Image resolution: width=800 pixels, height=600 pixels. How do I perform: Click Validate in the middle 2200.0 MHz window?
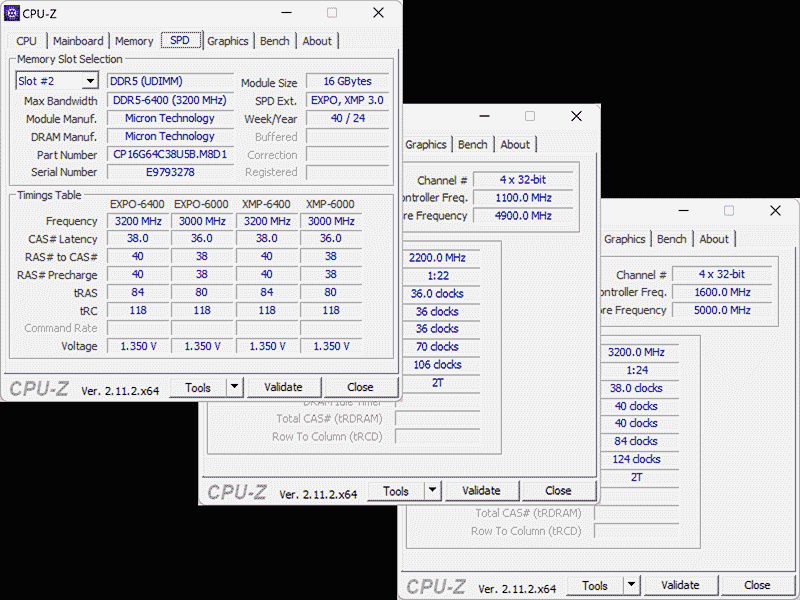pos(482,491)
